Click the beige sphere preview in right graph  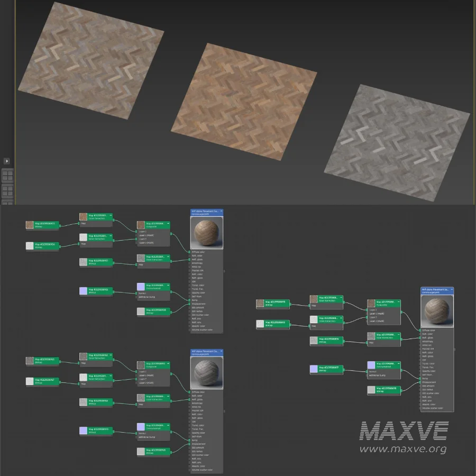tap(437, 312)
